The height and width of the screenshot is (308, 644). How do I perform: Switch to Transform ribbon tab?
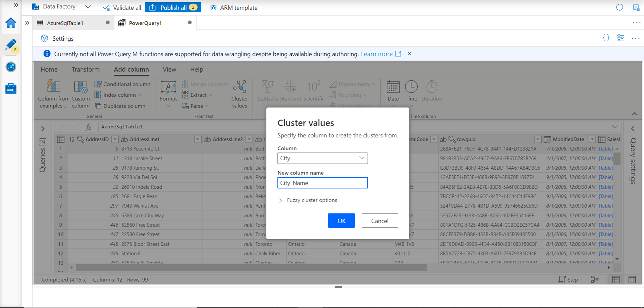[86, 69]
